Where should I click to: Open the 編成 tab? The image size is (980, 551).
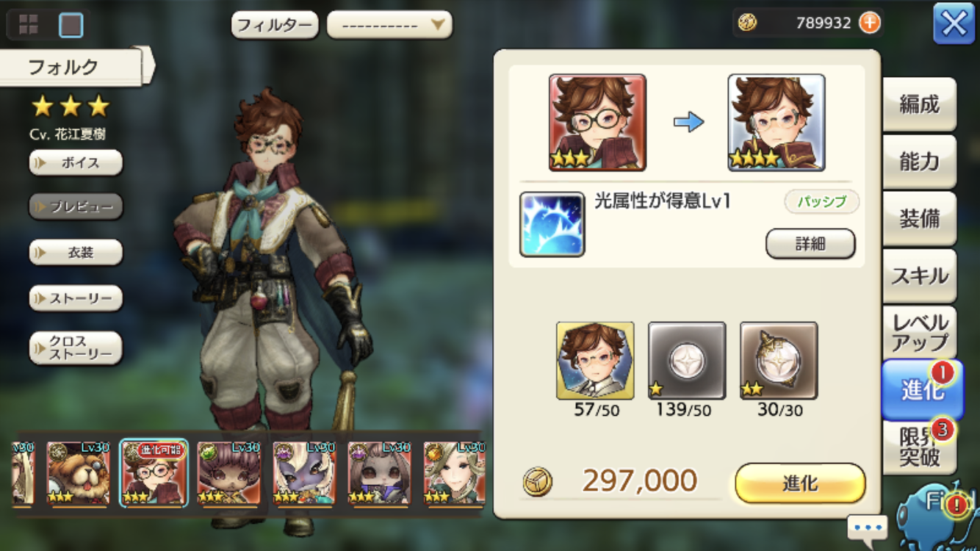919,105
